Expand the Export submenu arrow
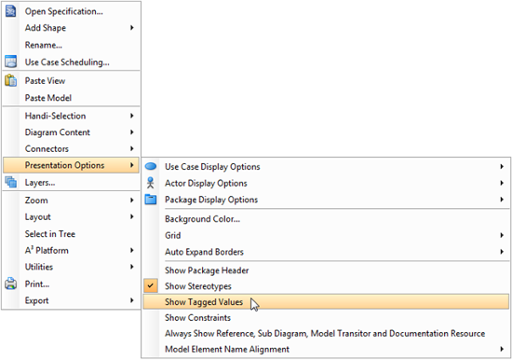512x360 pixels. 132,300
